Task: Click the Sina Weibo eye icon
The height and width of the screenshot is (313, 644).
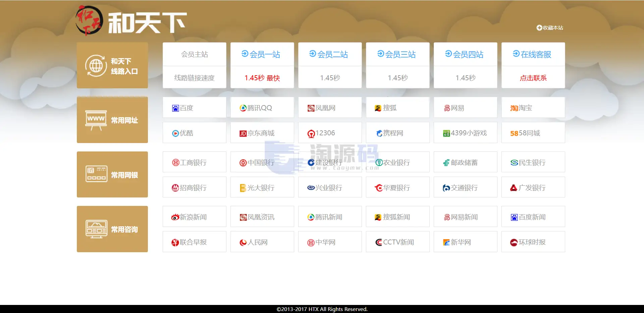Action: click(175, 217)
